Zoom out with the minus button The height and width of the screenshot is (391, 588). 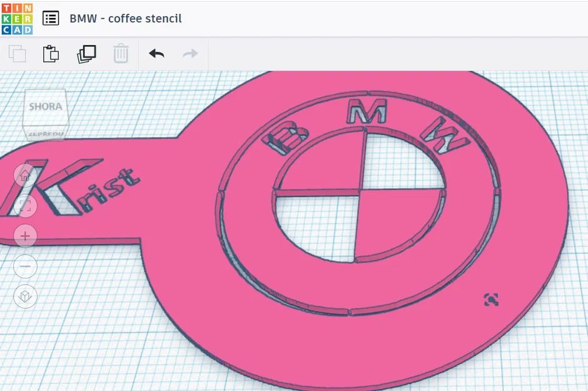pyautogui.click(x=25, y=266)
